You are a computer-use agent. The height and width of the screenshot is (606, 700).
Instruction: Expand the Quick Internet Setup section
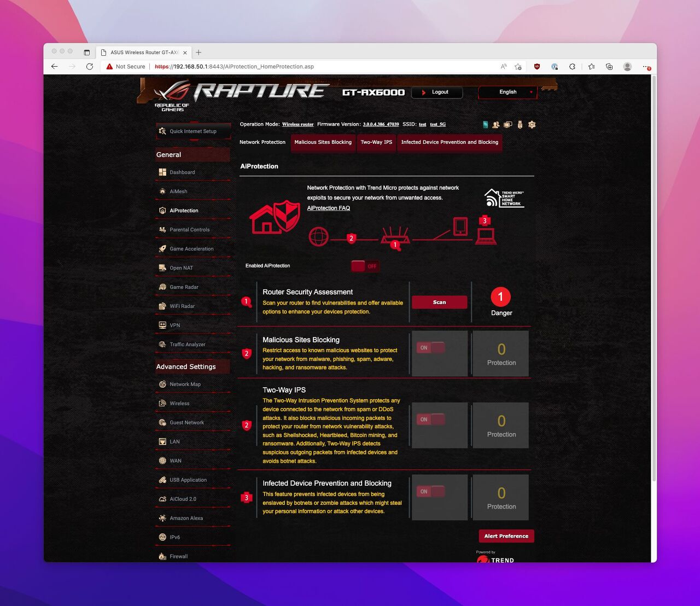192,131
